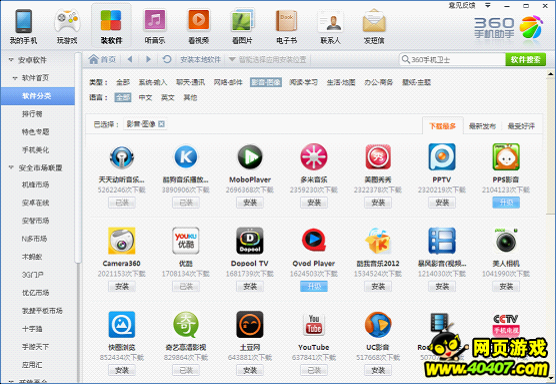This screenshot has width=556, height=384.
Task: Open the 酷我音乐2012 app icon
Action: pyautogui.click(x=378, y=241)
